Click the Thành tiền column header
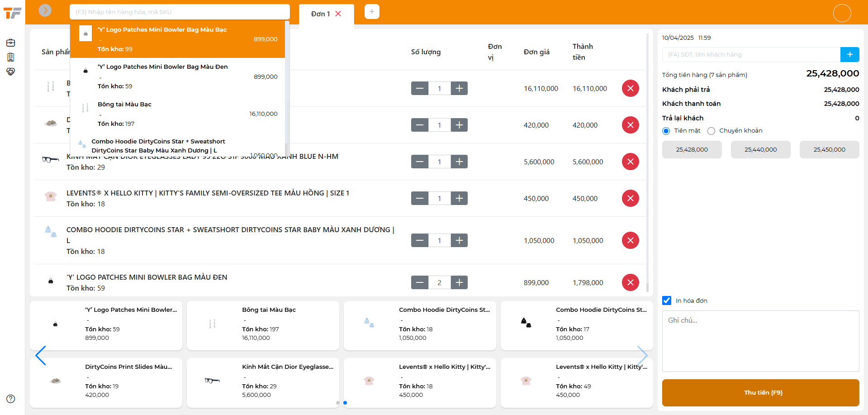Screen dimensions: 868x415 point(583,52)
